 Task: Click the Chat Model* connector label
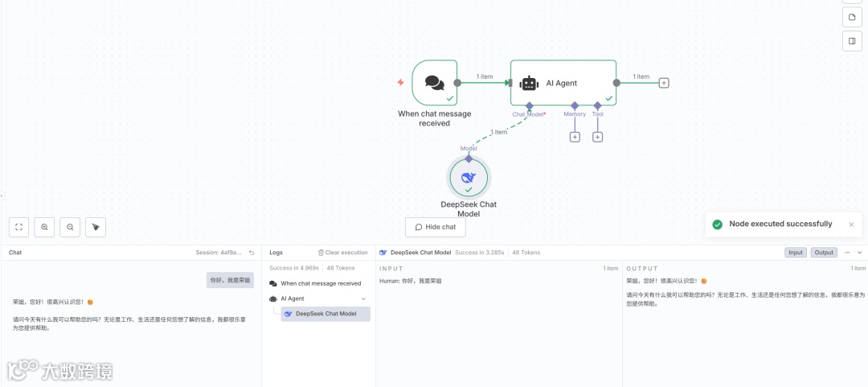coord(529,114)
